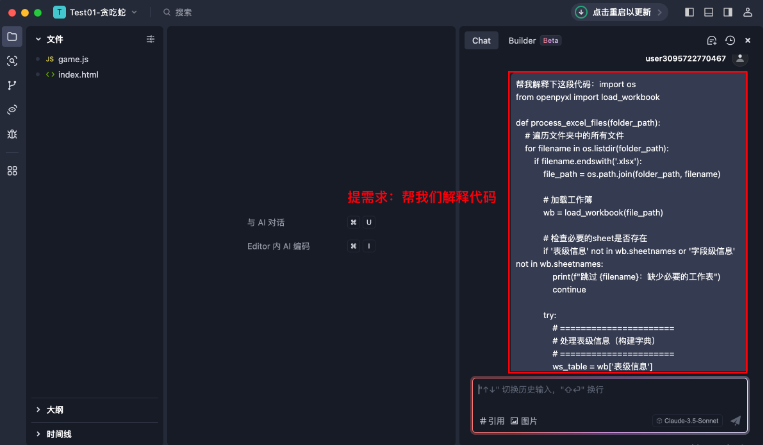Viewport: 763px width, 445px height.
Task: Open game.js in the file tree
Action: (x=73, y=59)
